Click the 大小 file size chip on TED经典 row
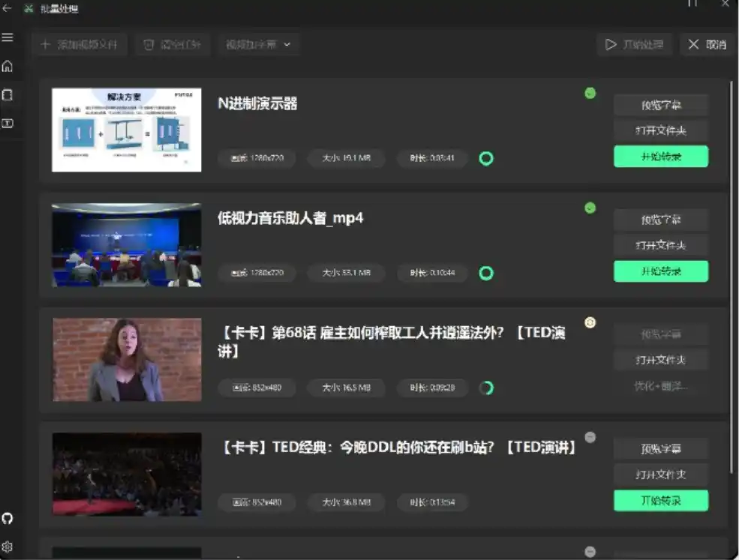The height and width of the screenshot is (560, 739). pos(347,502)
